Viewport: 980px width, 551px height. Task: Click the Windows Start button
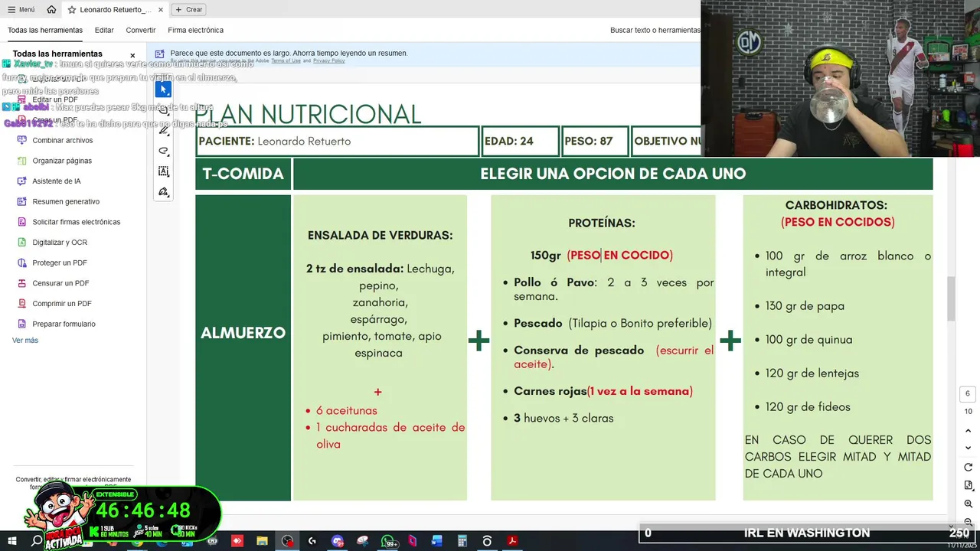coord(11,541)
